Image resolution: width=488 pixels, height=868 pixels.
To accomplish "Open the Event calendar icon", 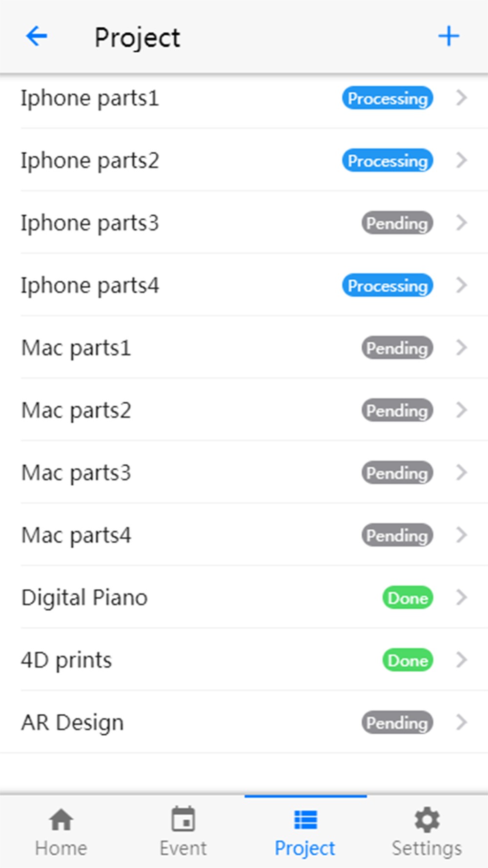I will tap(183, 819).
